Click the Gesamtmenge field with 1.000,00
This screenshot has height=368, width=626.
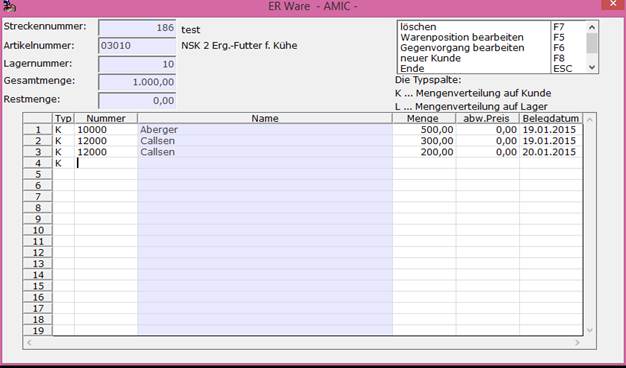(137, 82)
